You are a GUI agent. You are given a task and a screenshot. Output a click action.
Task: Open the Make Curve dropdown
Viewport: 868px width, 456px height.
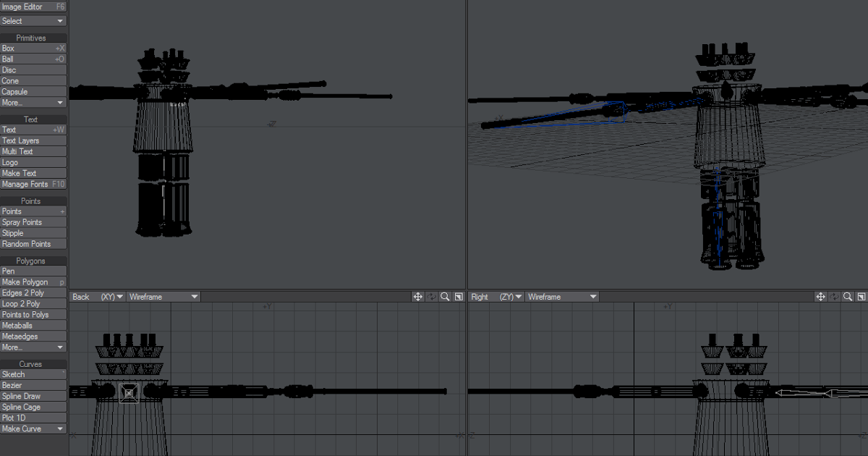point(33,428)
